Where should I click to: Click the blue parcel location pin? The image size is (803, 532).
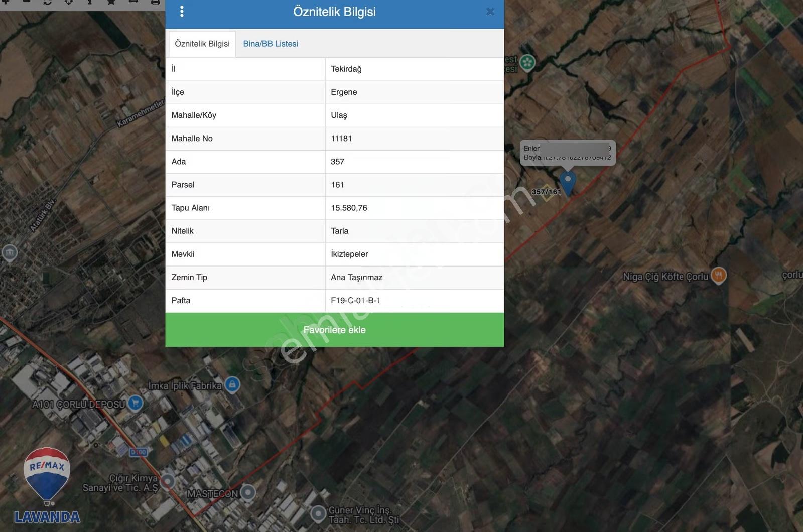click(568, 183)
